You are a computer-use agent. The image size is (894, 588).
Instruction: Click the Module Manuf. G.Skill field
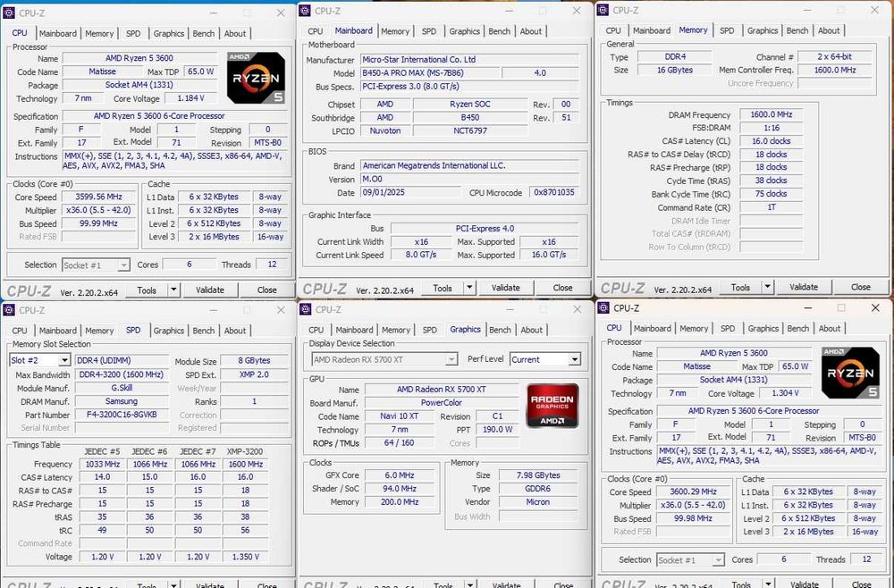tap(122, 388)
